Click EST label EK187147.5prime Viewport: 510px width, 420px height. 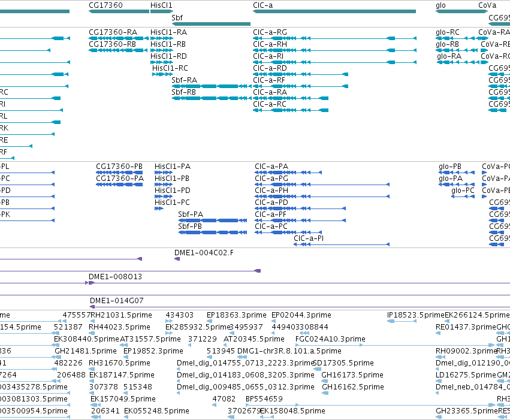pos(122,376)
